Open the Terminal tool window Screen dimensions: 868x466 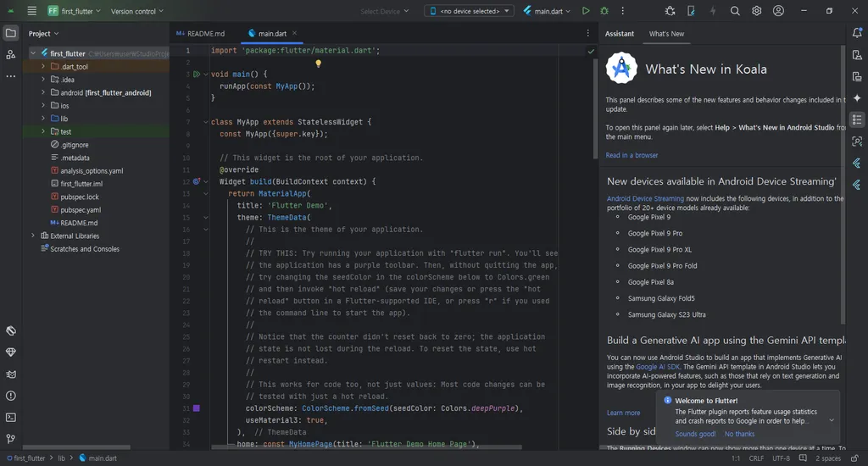(x=10, y=418)
